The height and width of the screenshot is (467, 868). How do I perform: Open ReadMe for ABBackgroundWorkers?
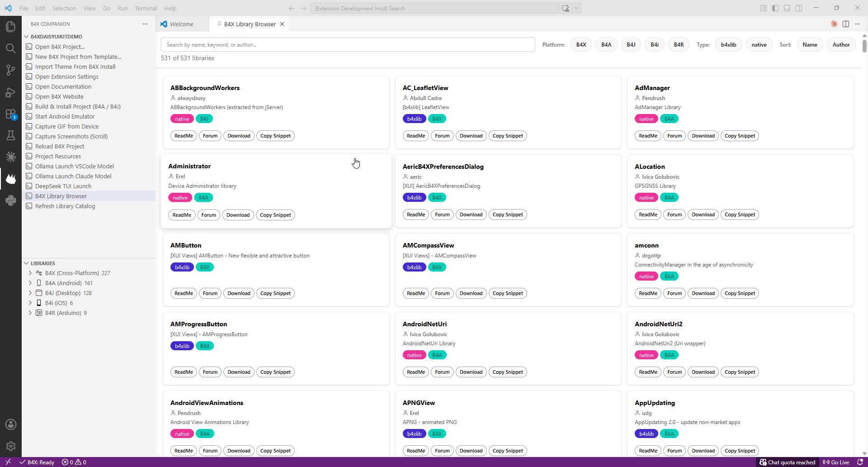coord(184,136)
